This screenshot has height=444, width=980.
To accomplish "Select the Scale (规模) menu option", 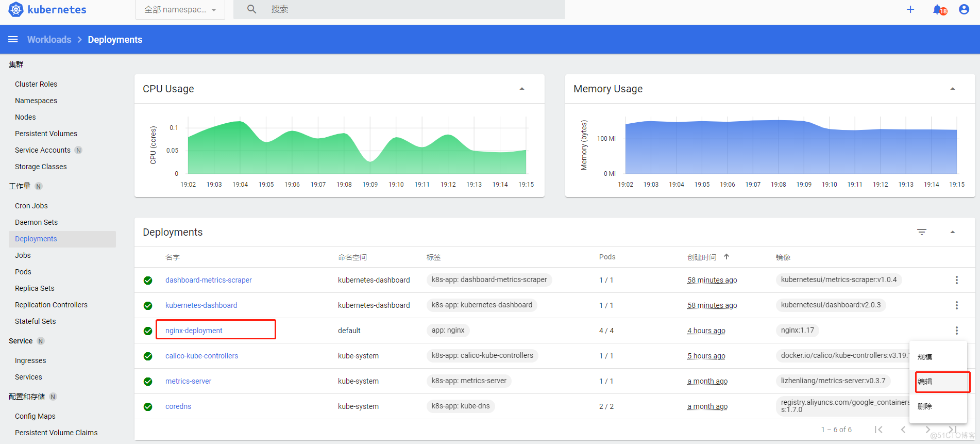I will tap(938, 357).
